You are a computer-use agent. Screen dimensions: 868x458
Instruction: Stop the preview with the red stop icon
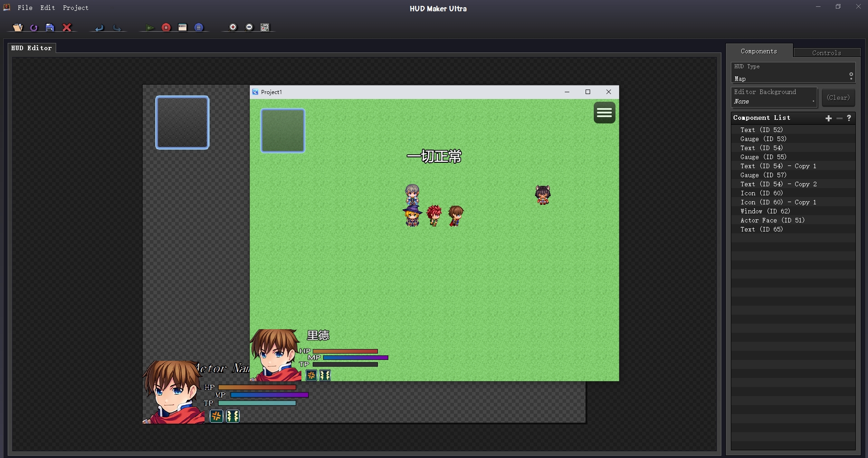[166, 28]
